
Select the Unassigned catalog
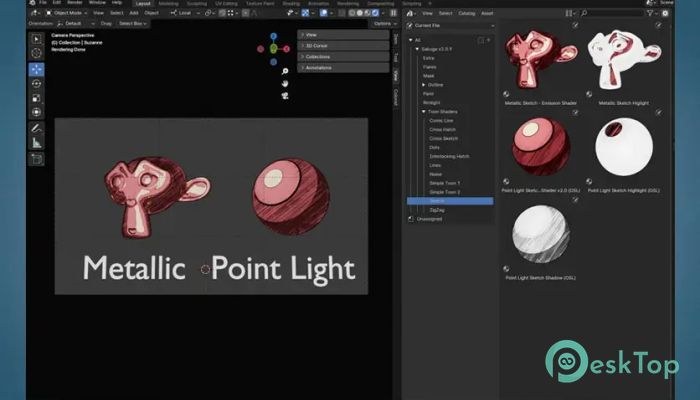[429, 219]
